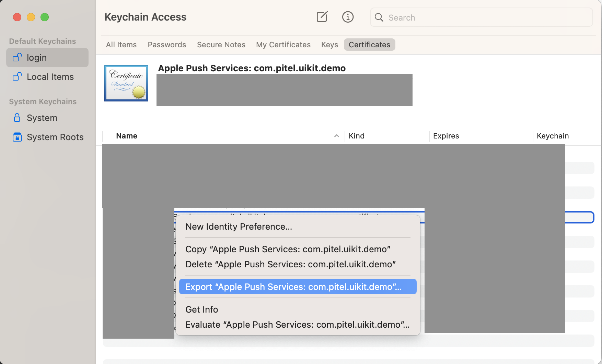Viewport: 602px width, 364px height.
Task: Choose Delete "Apple Push Services: com.pitel.uikit.demo"
Action: [x=298, y=264]
